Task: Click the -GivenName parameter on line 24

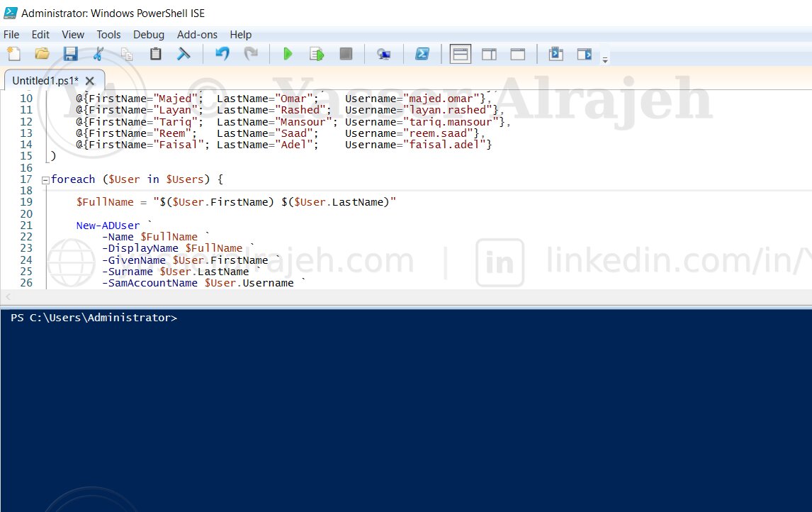Action: click(x=134, y=260)
